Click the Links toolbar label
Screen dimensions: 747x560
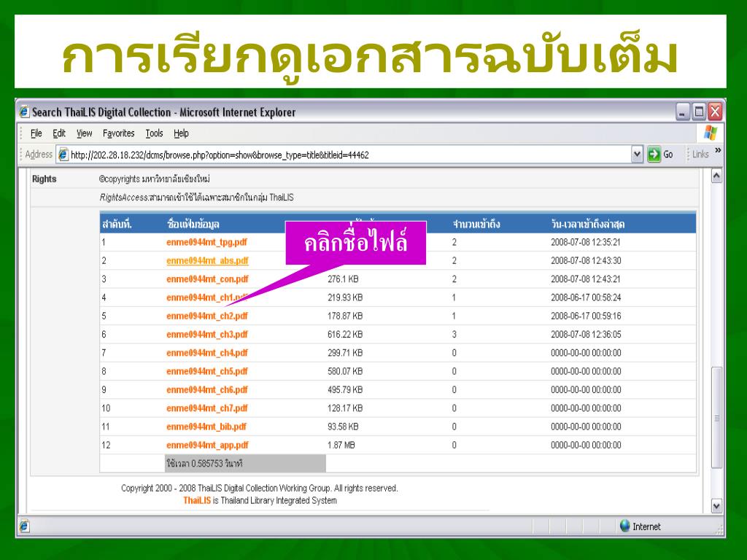tap(700, 155)
